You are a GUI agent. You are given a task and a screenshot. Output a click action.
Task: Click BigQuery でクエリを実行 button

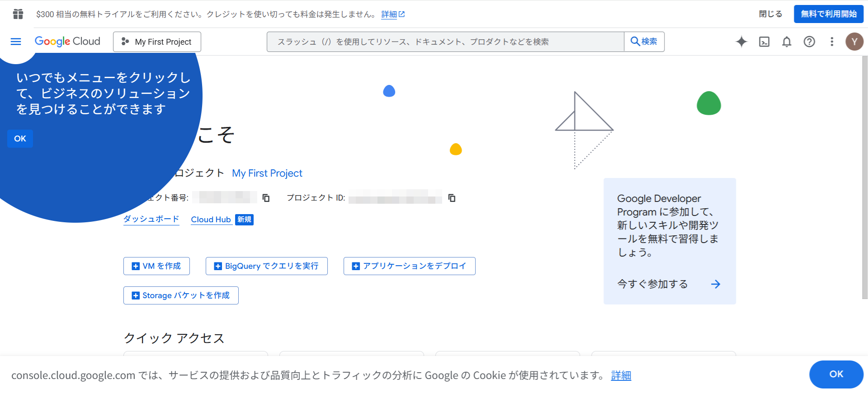pyautogui.click(x=266, y=266)
